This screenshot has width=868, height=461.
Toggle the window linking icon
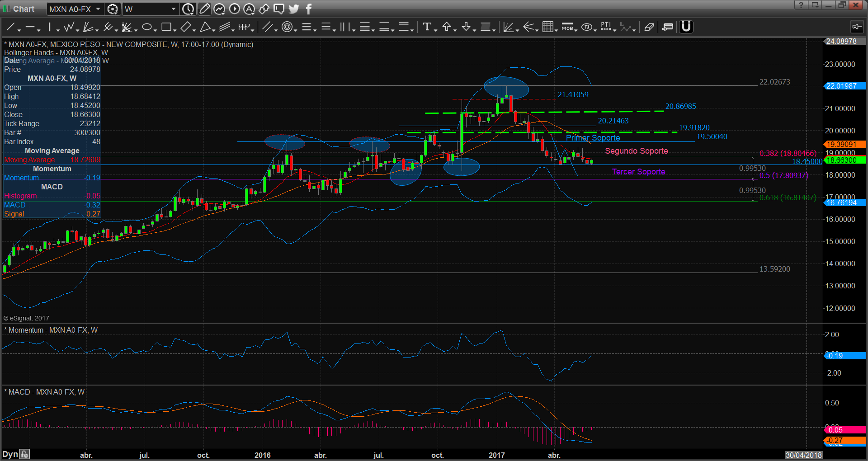tap(264, 9)
